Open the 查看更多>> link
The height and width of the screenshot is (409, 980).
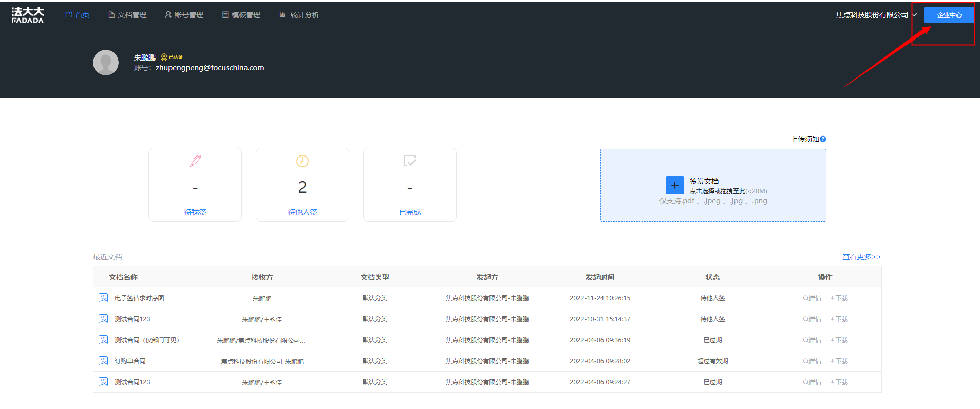point(861,257)
